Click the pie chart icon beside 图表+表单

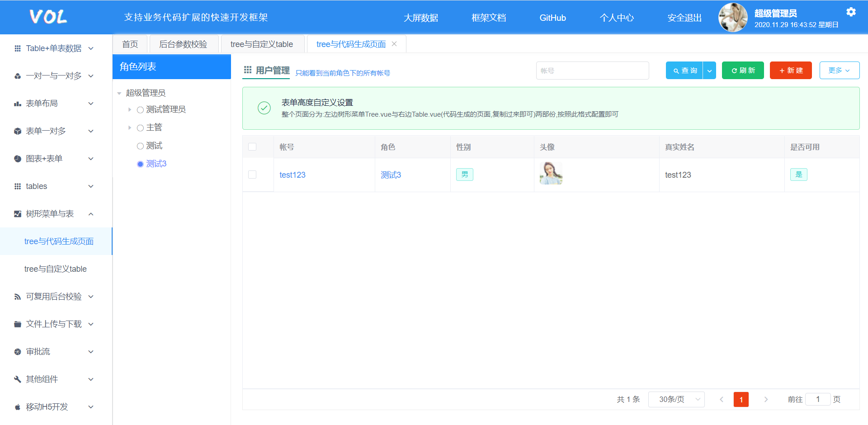tap(18, 159)
